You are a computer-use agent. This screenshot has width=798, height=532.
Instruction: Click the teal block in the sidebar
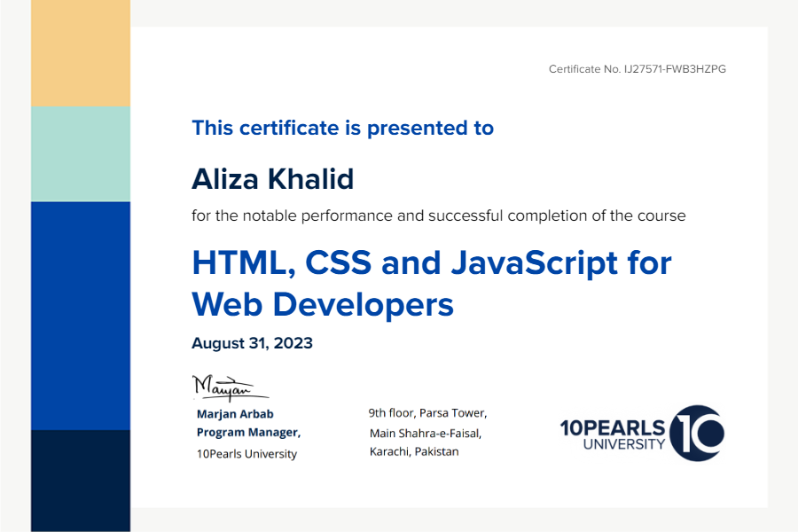click(x=81, y=155)
